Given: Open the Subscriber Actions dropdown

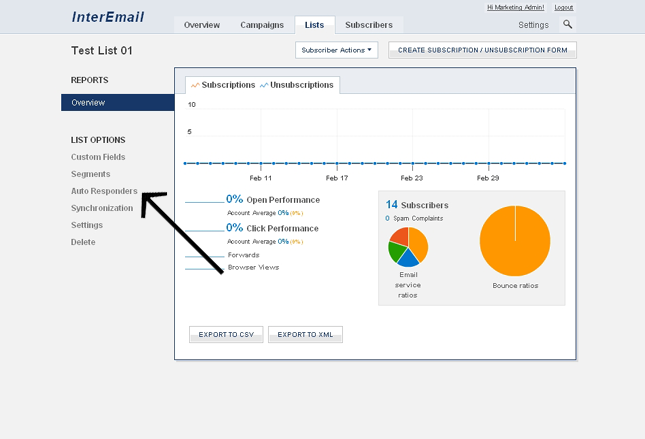Looking at the screenshot, I should [336, 49].
